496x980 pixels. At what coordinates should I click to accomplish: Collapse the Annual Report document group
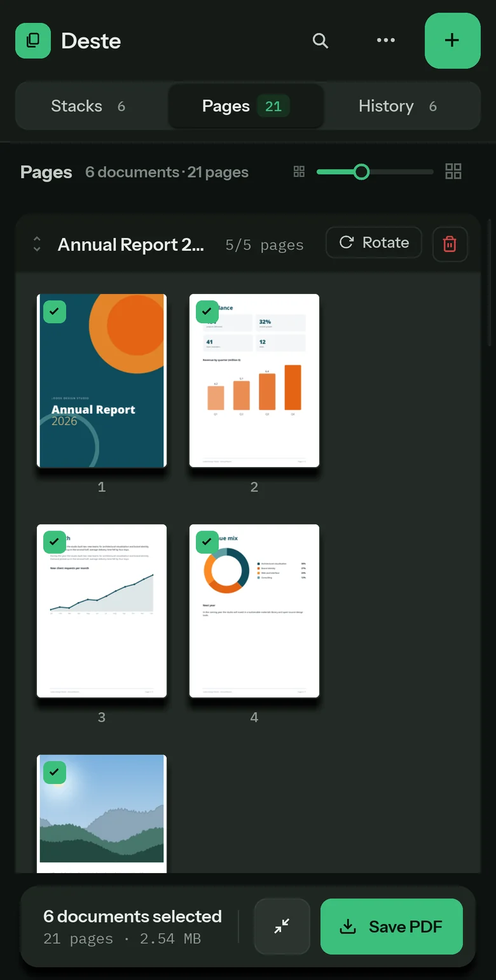[x=37, y=244]
